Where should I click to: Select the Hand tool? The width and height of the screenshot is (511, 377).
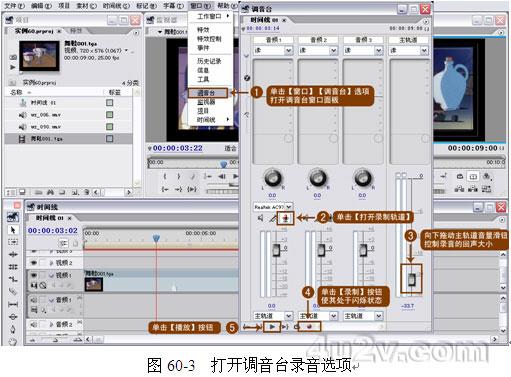point(13,341)
